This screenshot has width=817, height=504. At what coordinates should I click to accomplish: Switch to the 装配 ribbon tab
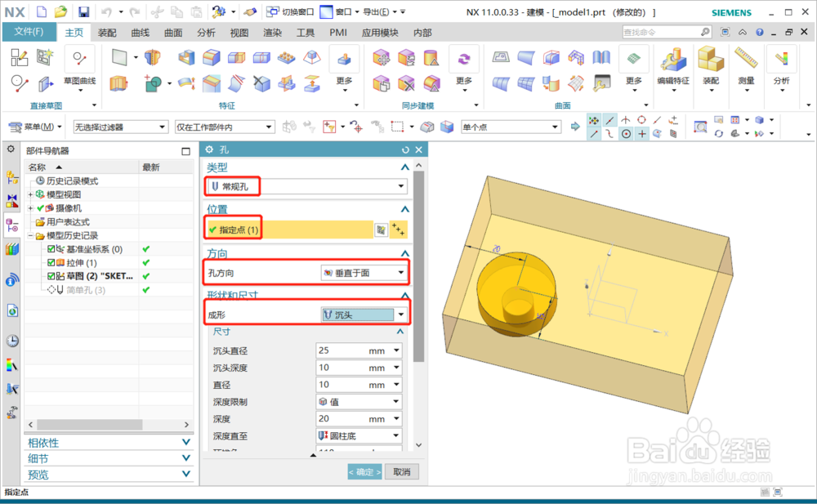tap(107, 33)
